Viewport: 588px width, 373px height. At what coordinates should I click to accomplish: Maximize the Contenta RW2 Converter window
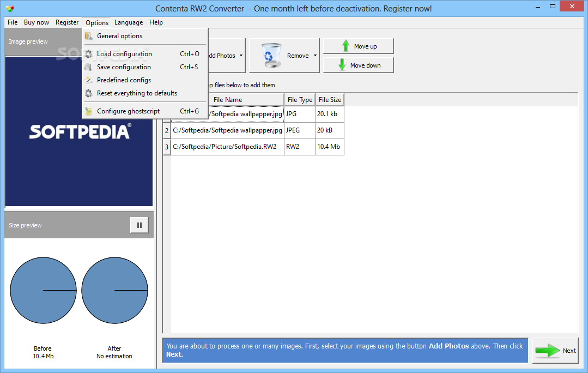pos(553,7)
